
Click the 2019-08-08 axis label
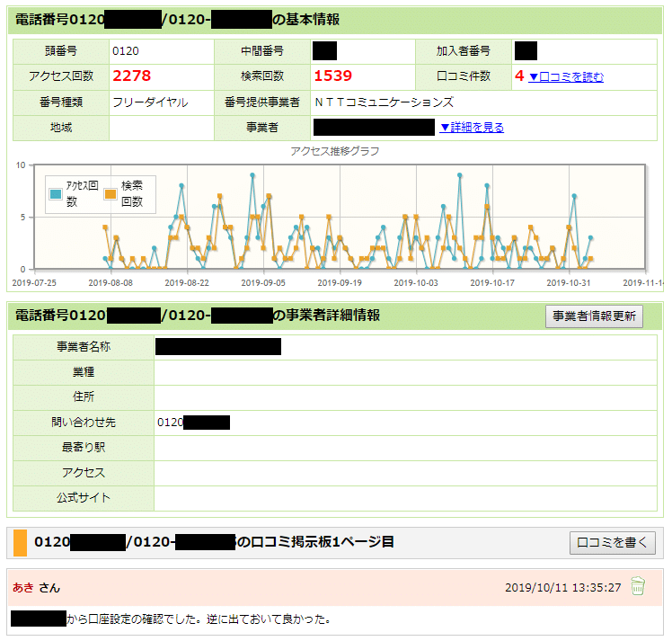click(x=111, y=283)
